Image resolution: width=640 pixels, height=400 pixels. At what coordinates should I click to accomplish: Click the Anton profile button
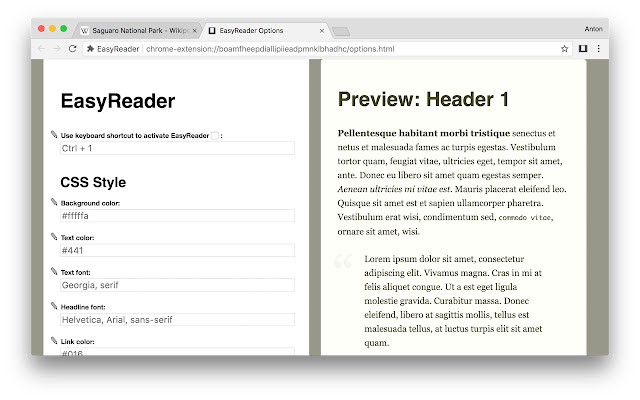593,29
